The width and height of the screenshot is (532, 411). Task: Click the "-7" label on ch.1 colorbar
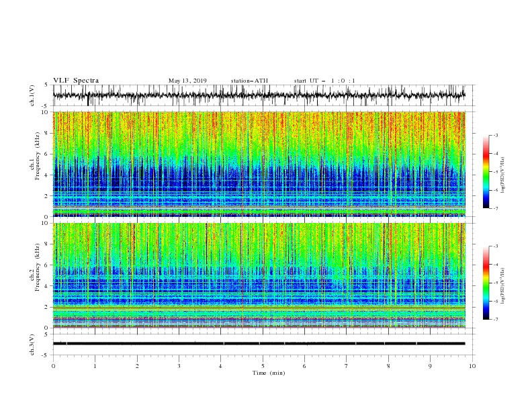[495, 208]
